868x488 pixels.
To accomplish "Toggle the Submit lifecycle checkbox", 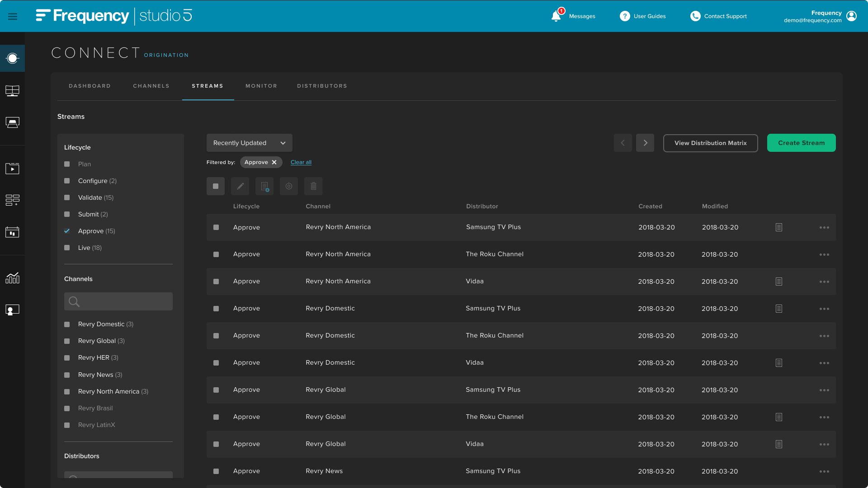I will coord(67,214).
